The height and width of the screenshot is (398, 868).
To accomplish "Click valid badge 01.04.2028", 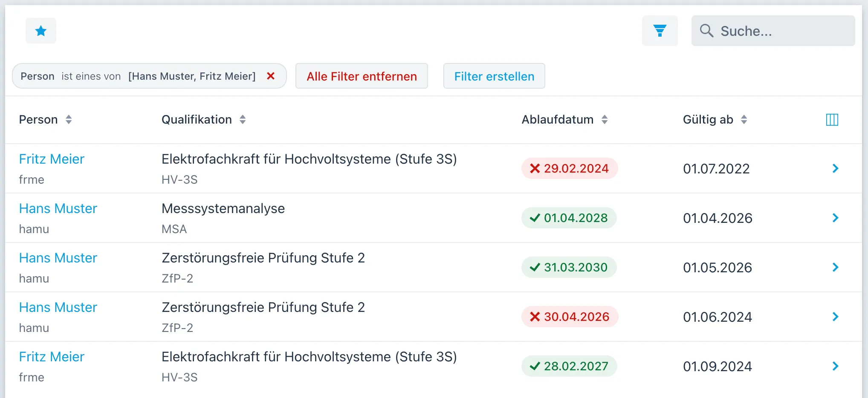I will 569,218.
